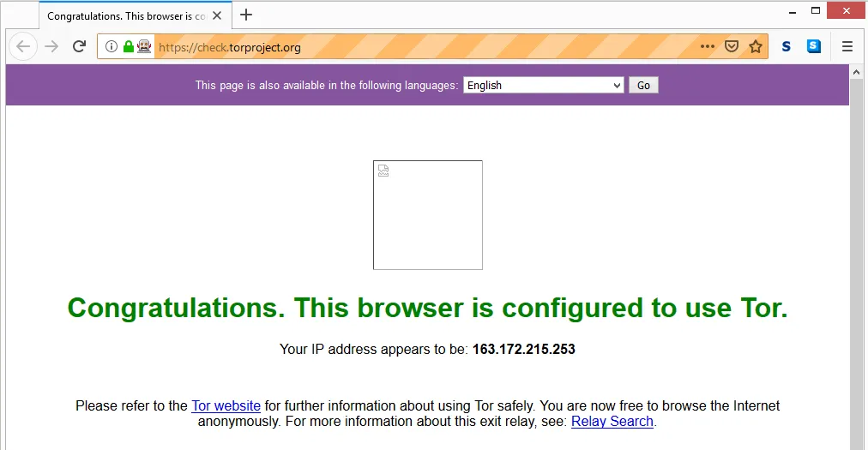Image resolution: width=868 pixels, height=450 pixels.
Task: Click the Congratulations green heading
Action: [427, 308]
